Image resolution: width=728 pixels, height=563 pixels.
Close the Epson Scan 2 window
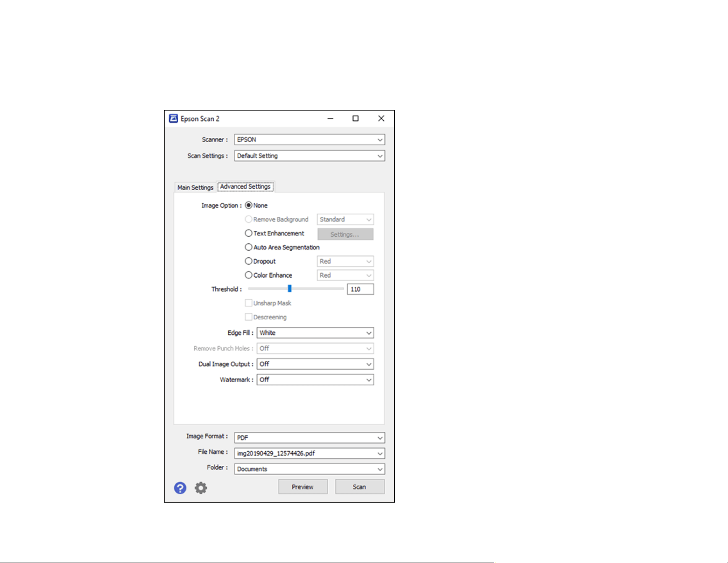381,119
